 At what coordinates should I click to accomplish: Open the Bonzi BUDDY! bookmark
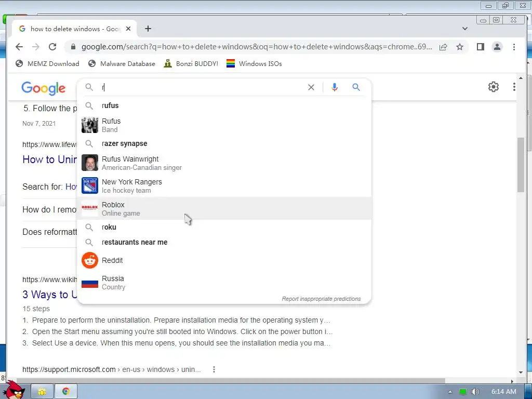click(191, 64)
